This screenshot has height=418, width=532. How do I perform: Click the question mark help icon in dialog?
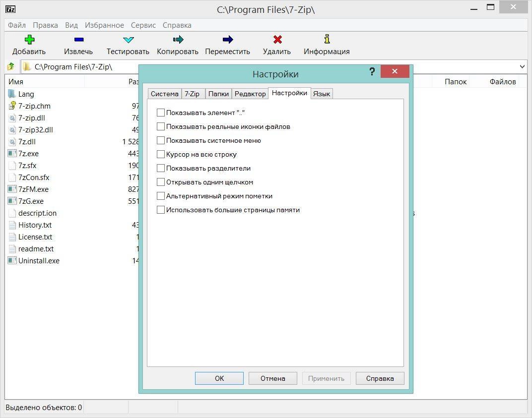point(372,71)
